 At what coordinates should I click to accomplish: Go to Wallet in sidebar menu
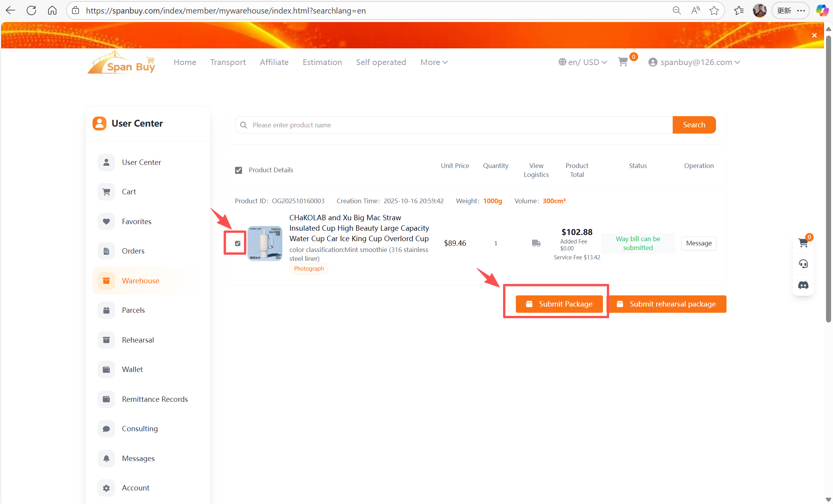(x=132, y=369)
